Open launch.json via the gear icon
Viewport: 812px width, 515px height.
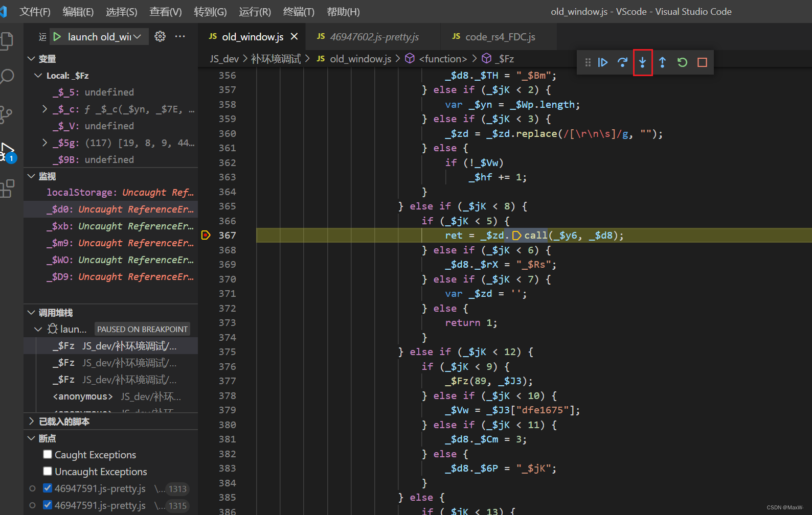coord(160,36)
